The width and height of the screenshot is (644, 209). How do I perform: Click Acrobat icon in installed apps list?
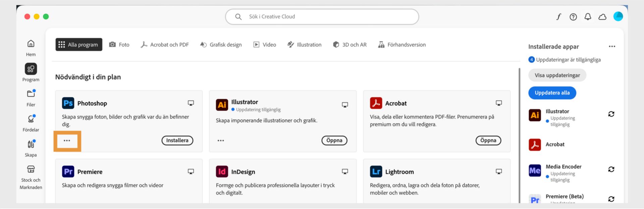535,144
